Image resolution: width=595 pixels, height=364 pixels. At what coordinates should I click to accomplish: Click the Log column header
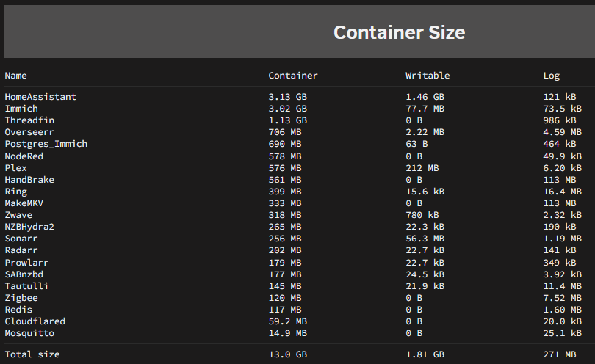point(552,76)
